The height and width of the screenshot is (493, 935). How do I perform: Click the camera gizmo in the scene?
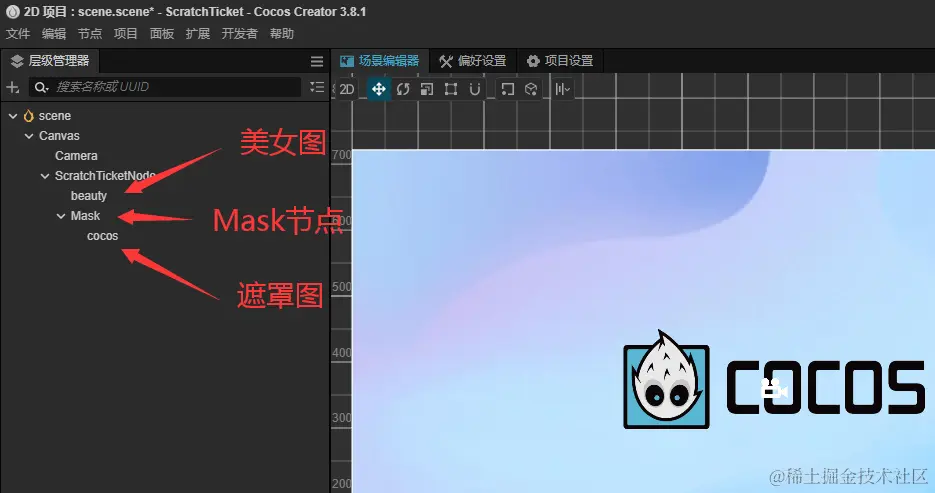coord(774,389)
